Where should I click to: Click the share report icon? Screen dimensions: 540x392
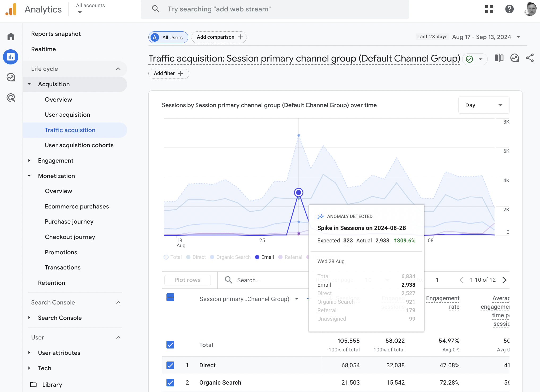coord(530,58)
